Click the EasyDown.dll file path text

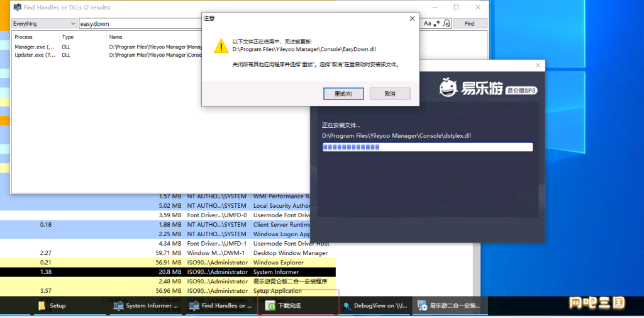tap(304, 49)
